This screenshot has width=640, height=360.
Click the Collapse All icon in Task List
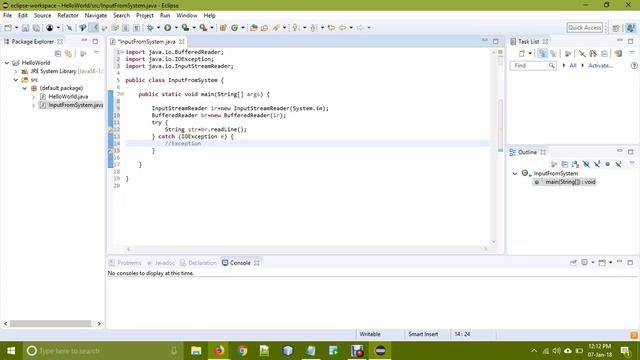coord(604,53)
